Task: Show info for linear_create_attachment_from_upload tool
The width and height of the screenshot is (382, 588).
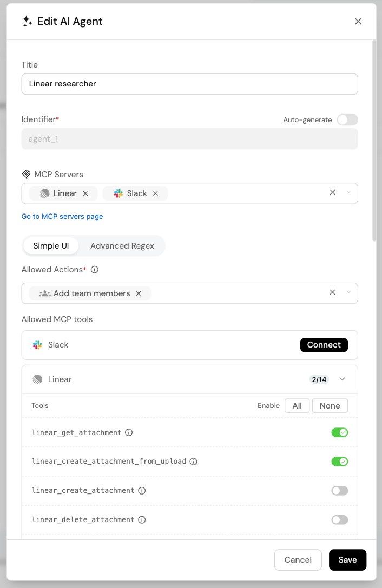Action: [194, 461]
